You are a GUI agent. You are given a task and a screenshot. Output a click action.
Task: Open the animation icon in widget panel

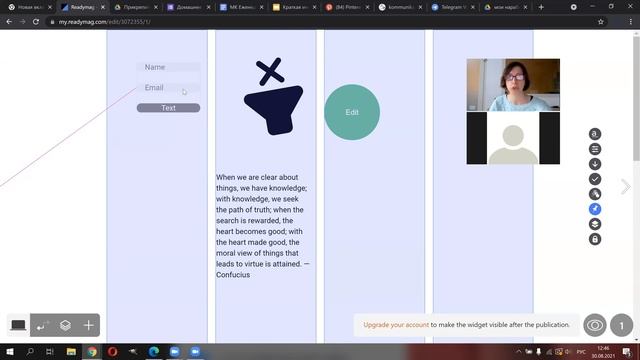point(595,194)
